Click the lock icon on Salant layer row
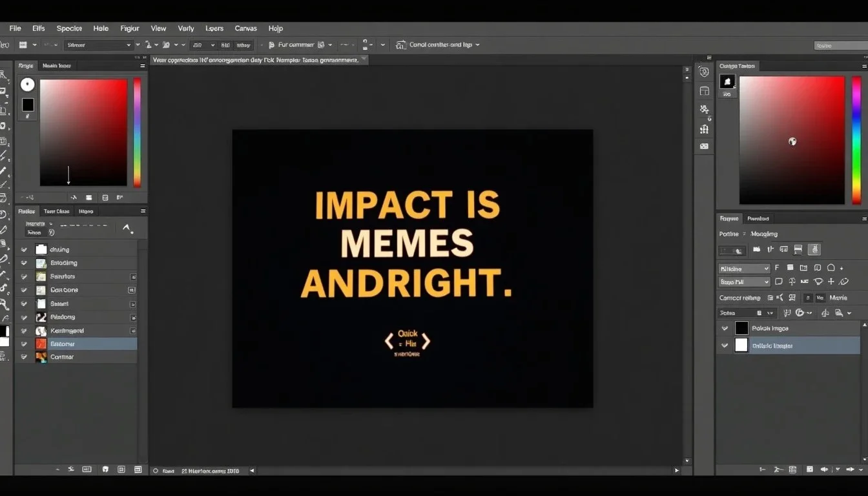 (132, 304)
